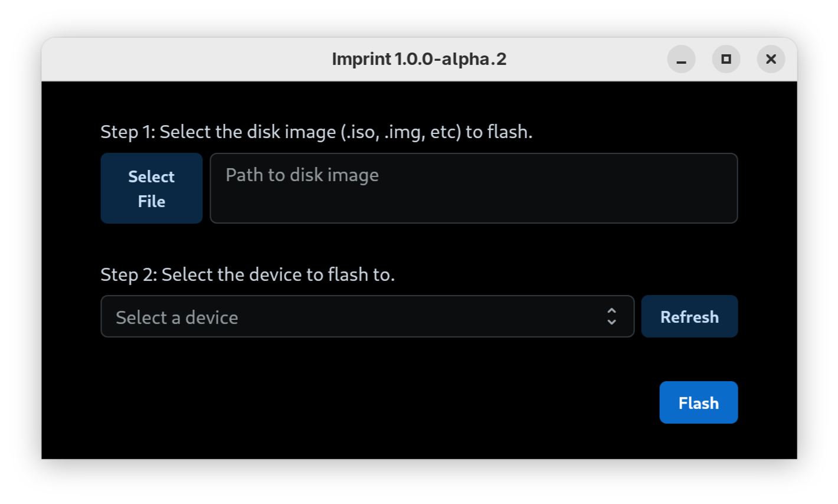Click the "Imprint 1.0.0-alpha.2" window title
The image size is (838, 504).
click(419, 60)
